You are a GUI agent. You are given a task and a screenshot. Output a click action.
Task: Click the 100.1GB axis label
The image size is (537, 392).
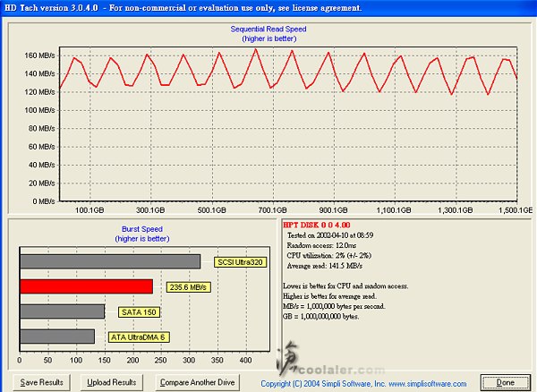[89, 209]
